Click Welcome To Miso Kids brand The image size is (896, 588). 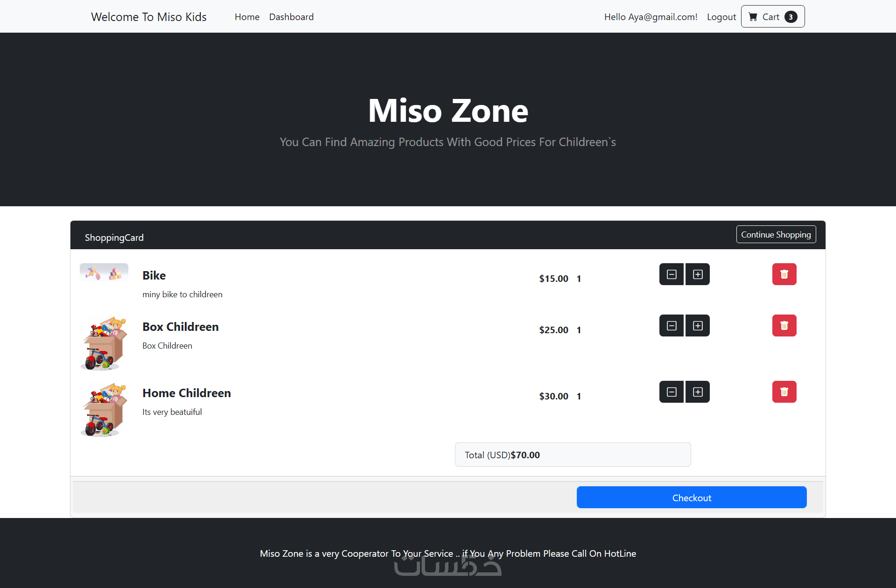pyautogui.click(x=148, y=17)
